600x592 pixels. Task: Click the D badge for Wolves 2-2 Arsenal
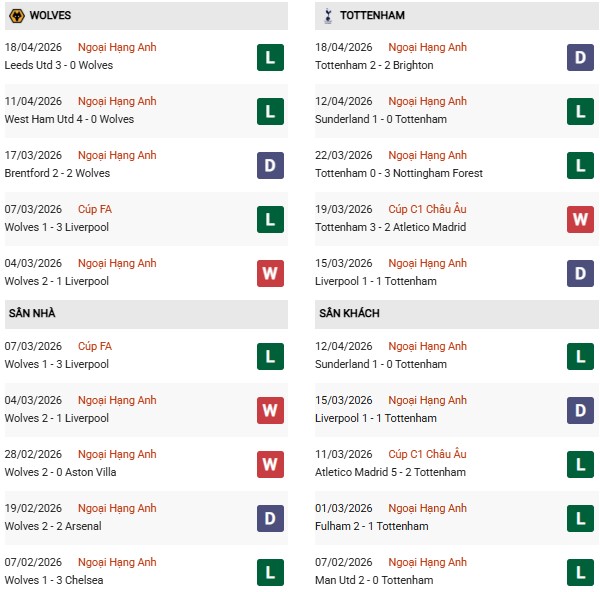tap(270, 518)
